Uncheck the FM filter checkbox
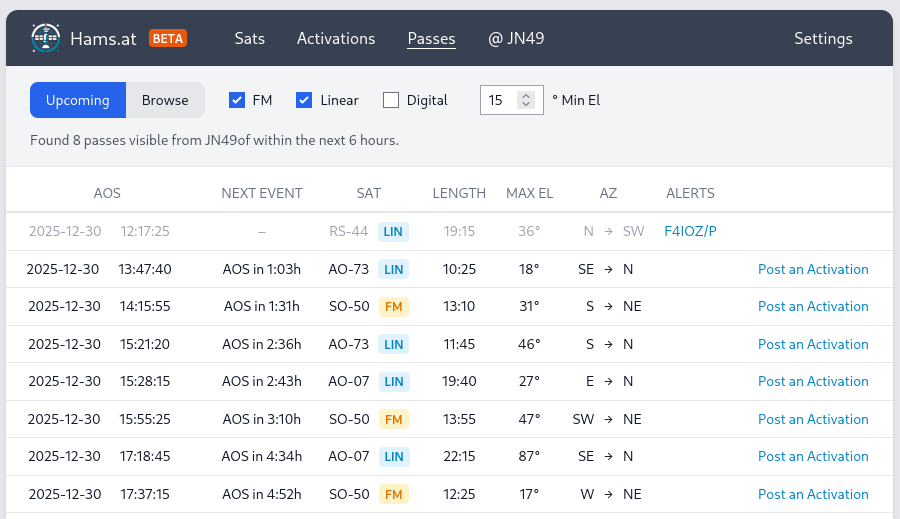The height and width of the screenshot is (519, 900). (237, 100)
